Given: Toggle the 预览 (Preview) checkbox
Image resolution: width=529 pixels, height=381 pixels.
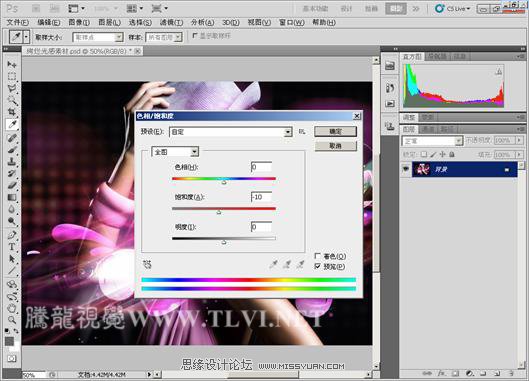Looking at the screenshot, I should pyautogui.click(x=317, y=266).
